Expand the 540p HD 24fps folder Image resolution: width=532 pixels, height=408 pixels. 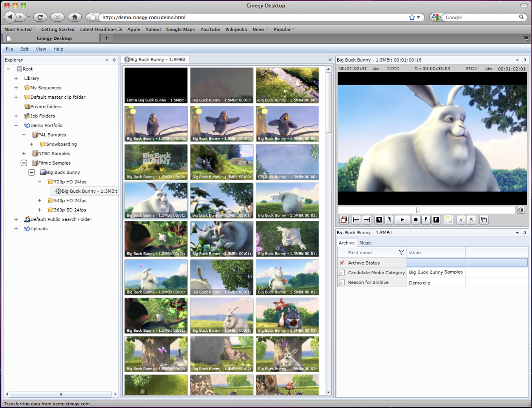pyautogui.click(x=40, y=200)
